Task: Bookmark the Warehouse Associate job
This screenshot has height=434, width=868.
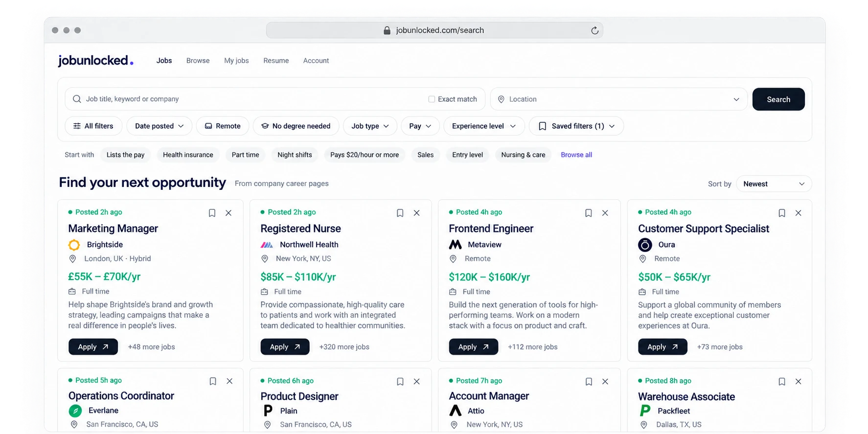Action: pos(782,382)
